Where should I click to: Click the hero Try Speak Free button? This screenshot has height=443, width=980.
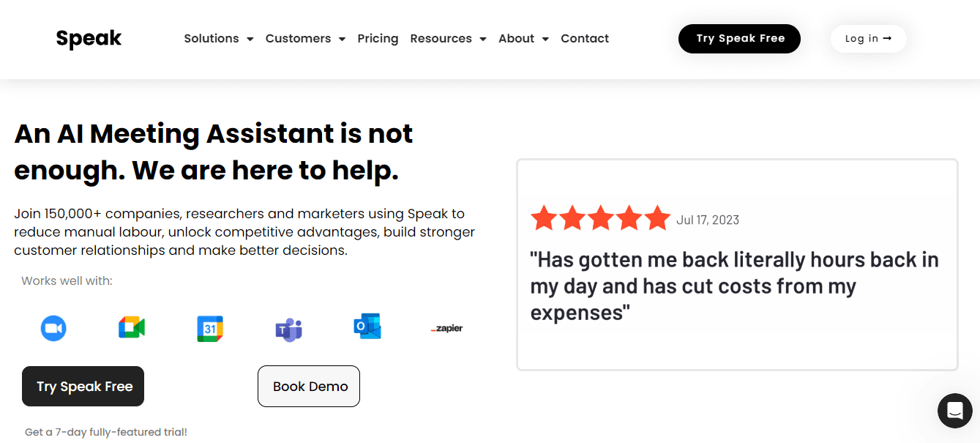point(83,386)
